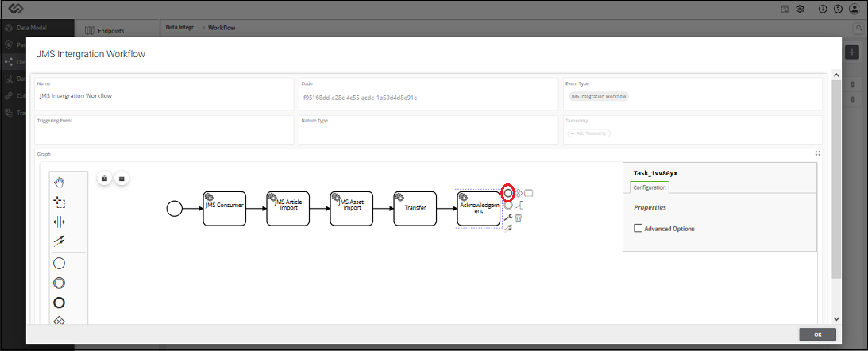Click the dialog title JMS Intergration Workflow
The width and height of the screenshot is (868, 351).
pos(91,54)
